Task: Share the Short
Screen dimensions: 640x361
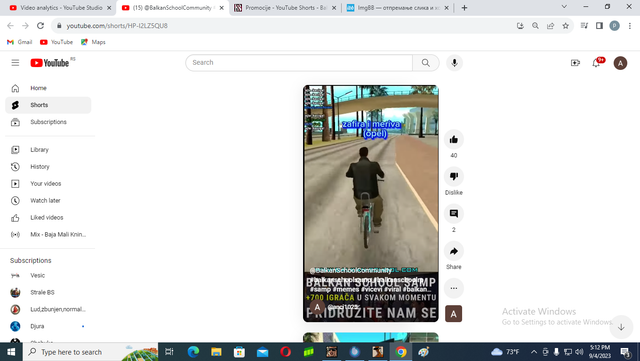Action: [x=453, y=251]
